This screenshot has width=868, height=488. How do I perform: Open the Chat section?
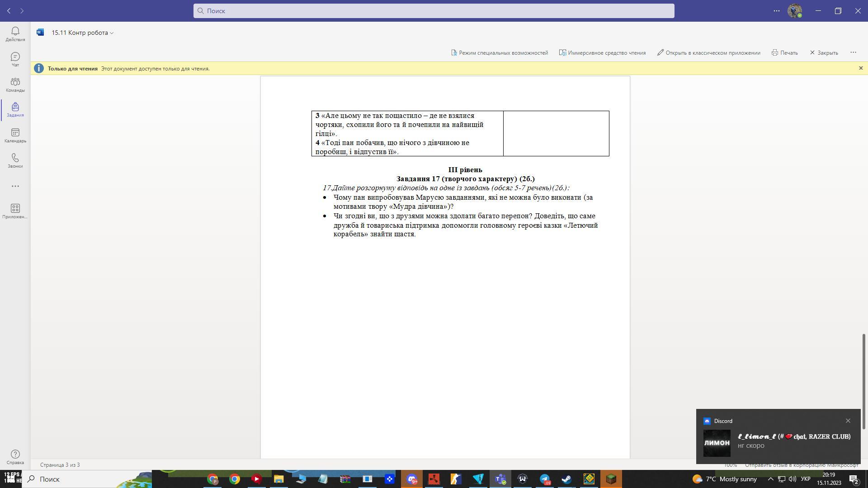[x=15, y=59]
